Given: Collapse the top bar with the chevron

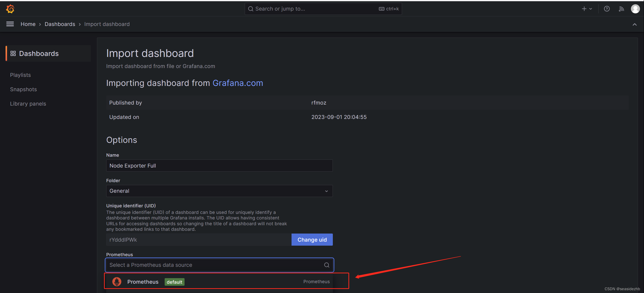Looking at the screenshot, I should (634, 24).
